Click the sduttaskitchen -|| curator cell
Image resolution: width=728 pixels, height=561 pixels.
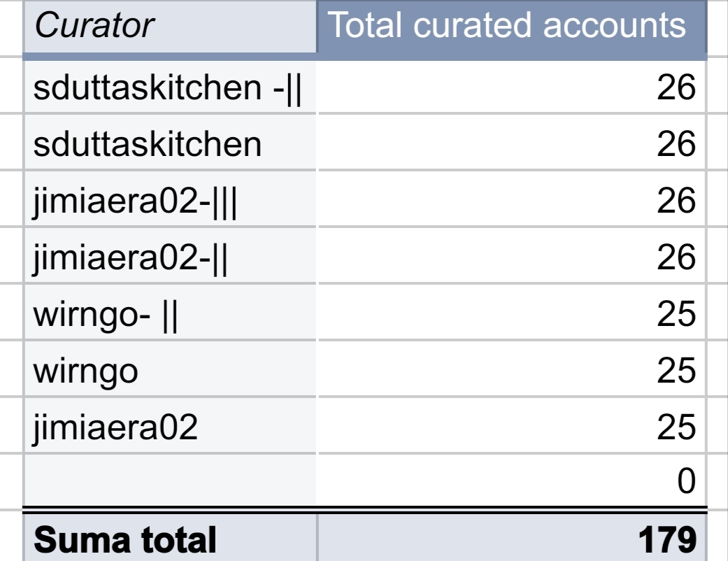(170, 87)
